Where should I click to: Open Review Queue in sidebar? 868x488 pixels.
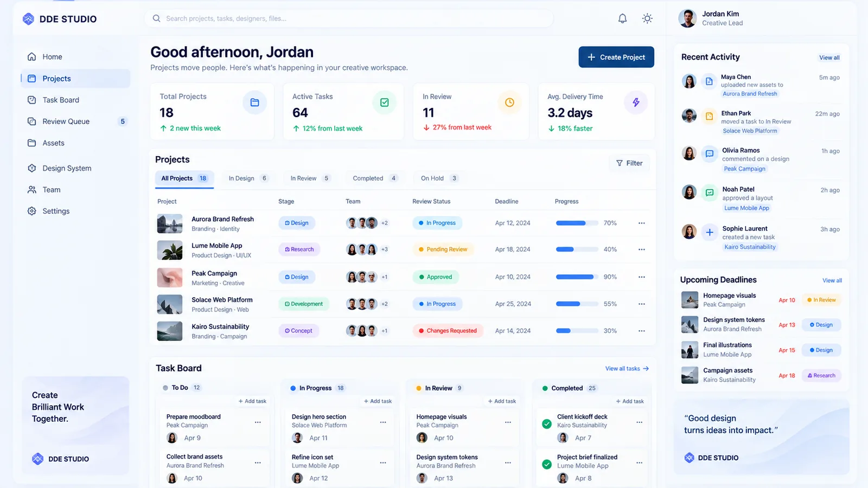(x=75, y=121)
